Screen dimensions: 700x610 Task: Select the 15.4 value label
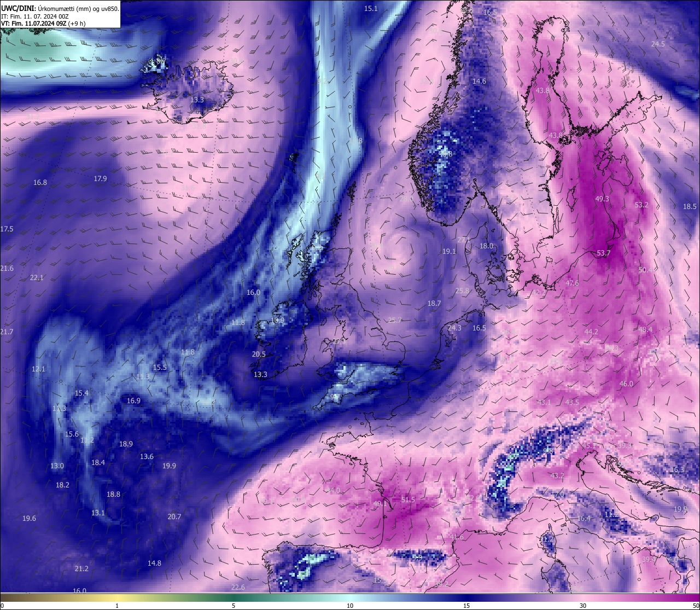(x=81, y=393)
